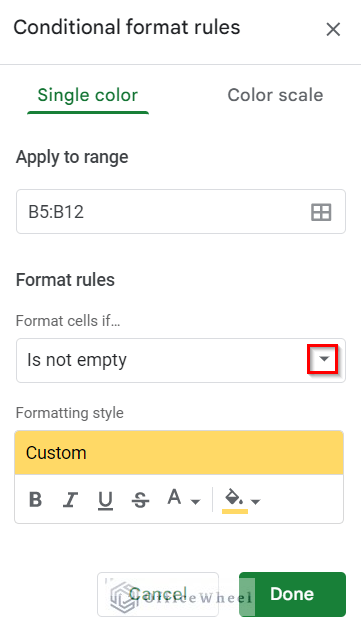Click the Cancel button
Screen dimensions: 361x636
pyautogui.click(x=158, y=594)
